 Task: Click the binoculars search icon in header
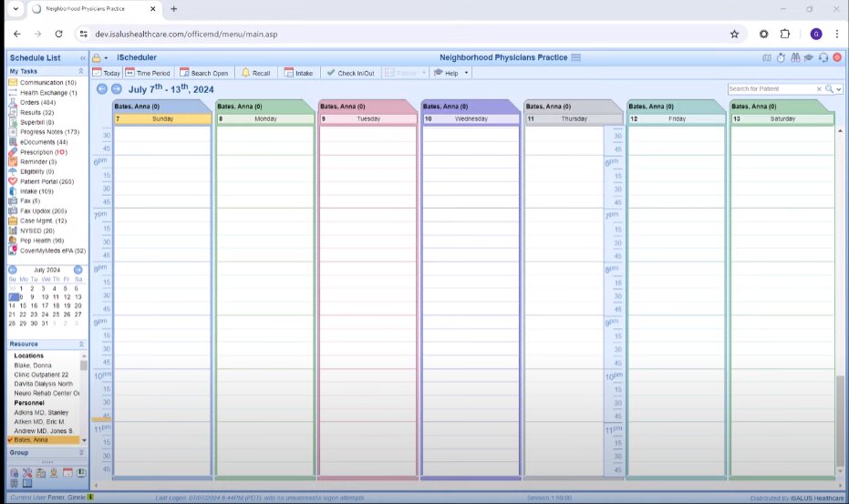pos(795,57)
